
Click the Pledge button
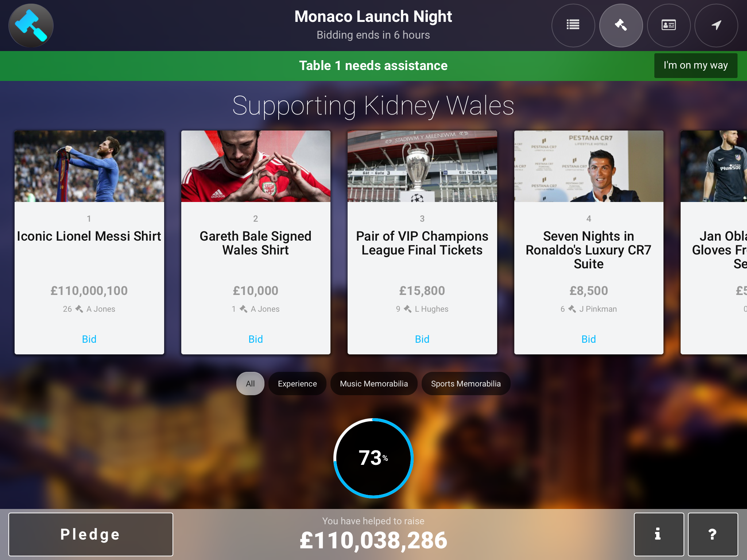tap(90, 534)
